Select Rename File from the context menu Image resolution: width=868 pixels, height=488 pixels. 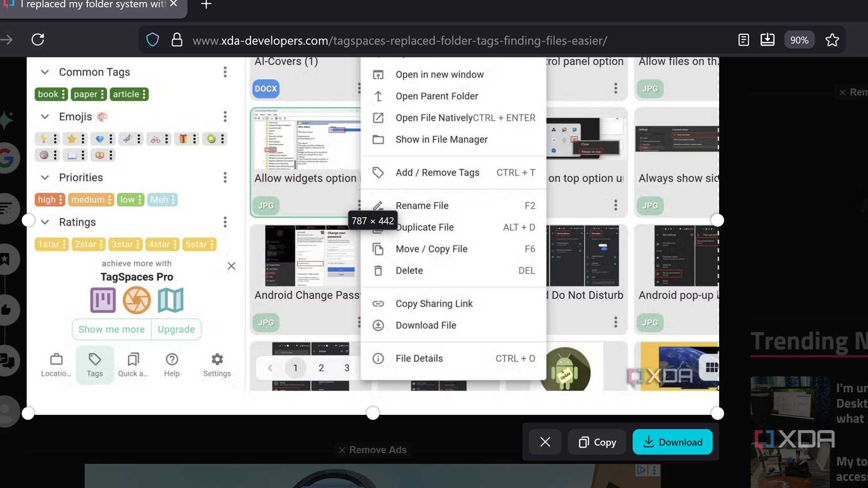point(422,206)
